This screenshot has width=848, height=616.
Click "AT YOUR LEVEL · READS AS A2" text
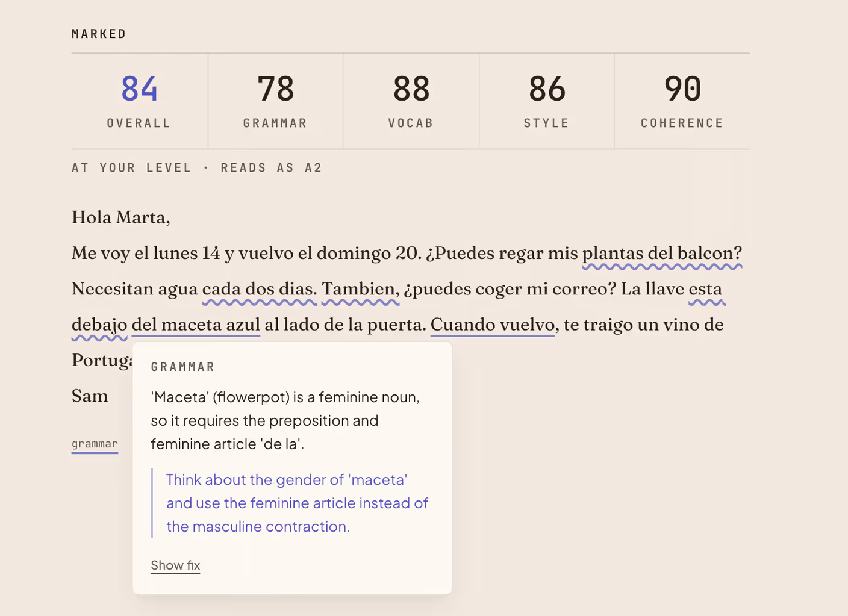[197, 168]
